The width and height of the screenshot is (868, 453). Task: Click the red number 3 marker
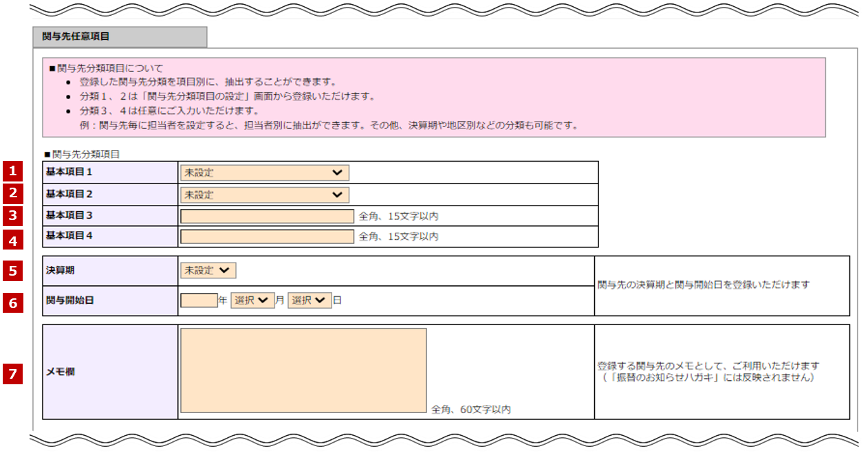point(12,217)
